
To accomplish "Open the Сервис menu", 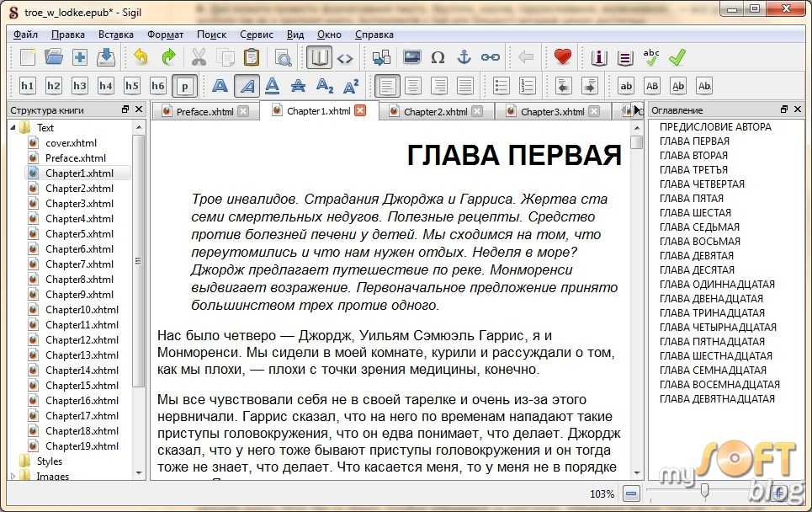I will (257, 35).
